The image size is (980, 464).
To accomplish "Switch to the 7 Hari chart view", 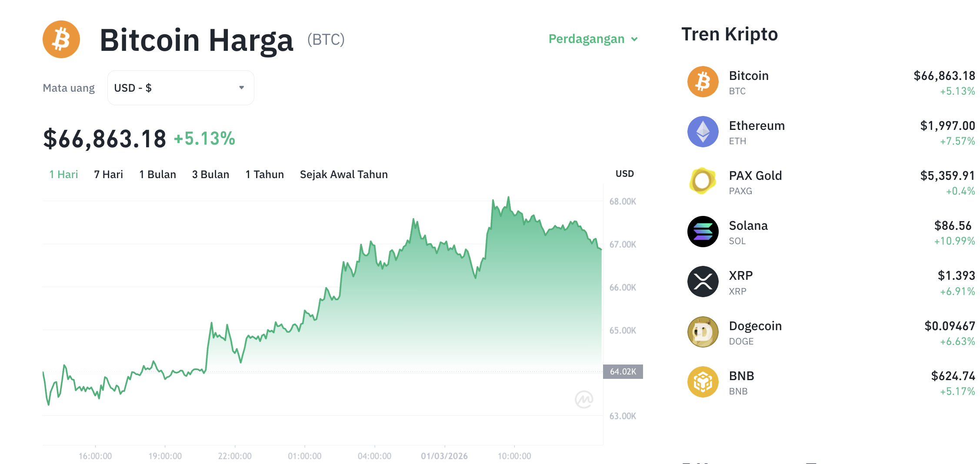I will tap(108, 174).
